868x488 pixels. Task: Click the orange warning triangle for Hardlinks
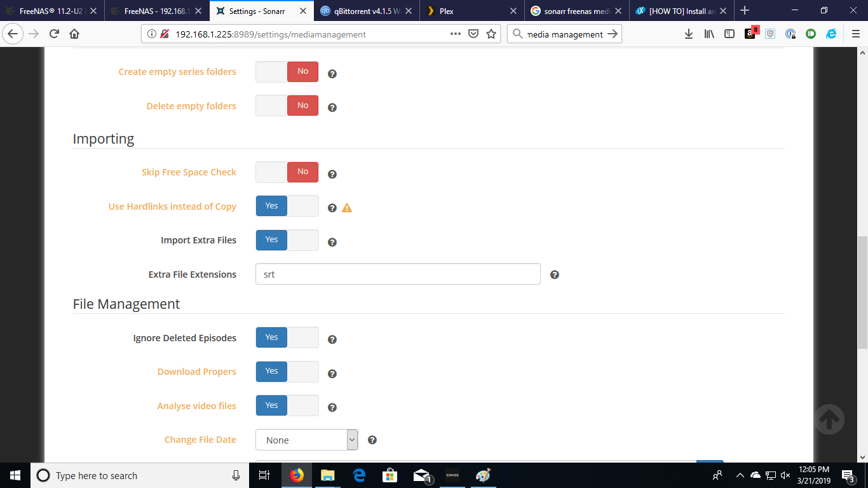tap(347, 208)
